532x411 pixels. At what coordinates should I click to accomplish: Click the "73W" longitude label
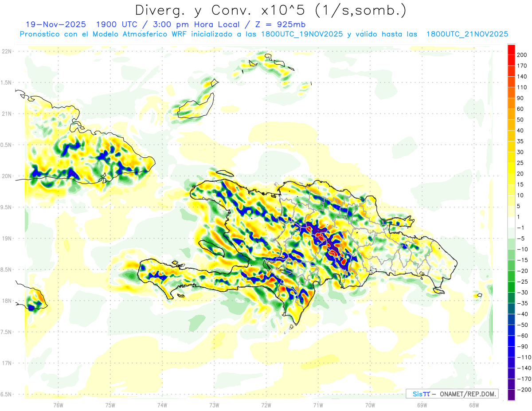point(214,405)
